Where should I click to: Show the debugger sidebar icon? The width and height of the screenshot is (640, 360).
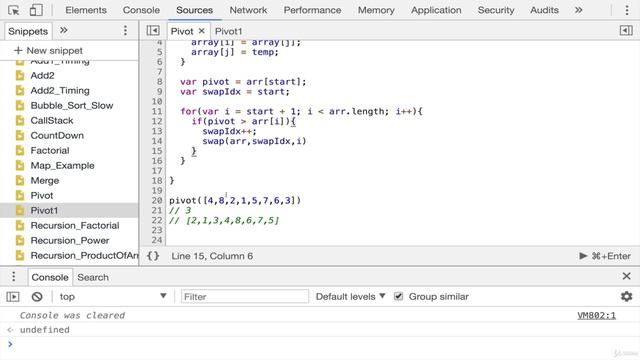tap(626, 31)
